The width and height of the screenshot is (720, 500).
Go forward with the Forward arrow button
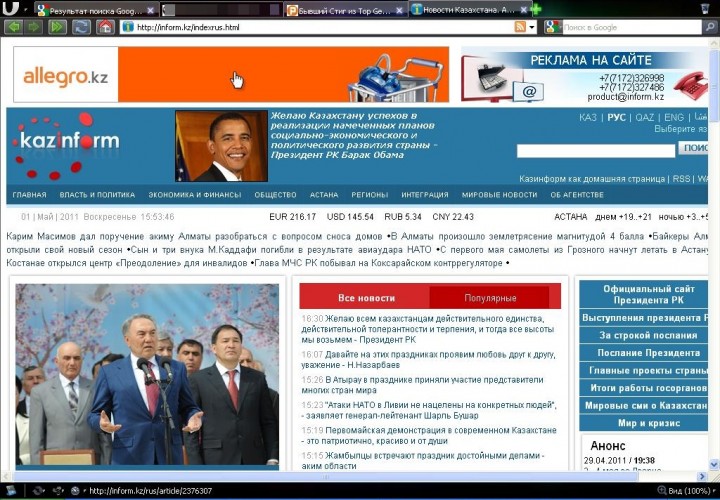(x=34, y=27)
